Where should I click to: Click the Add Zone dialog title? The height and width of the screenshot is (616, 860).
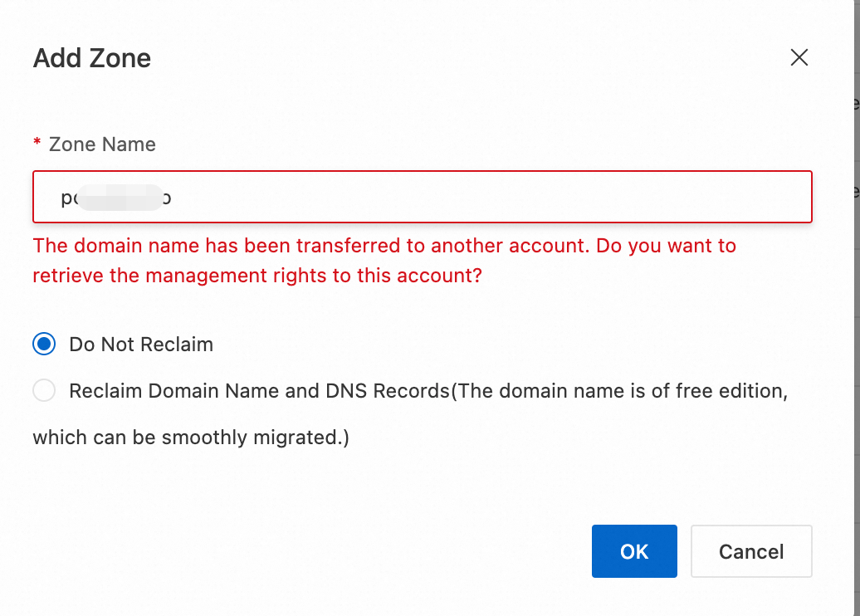pyautogui.click(x=92, y=59)
